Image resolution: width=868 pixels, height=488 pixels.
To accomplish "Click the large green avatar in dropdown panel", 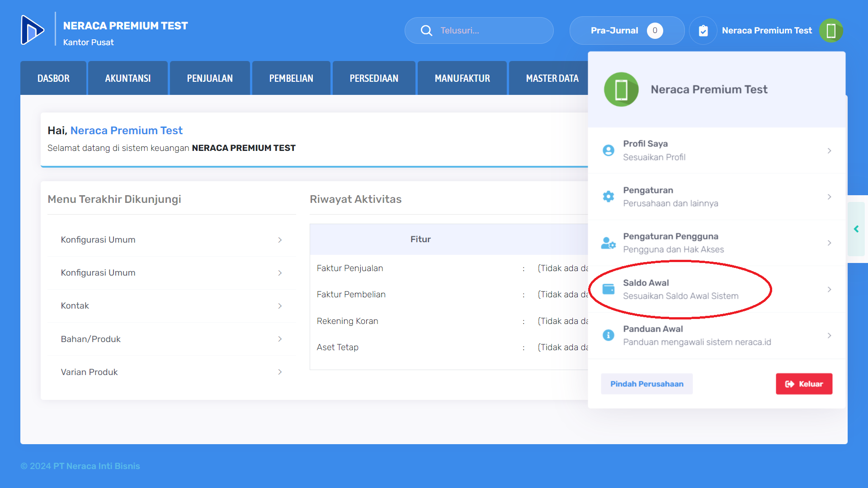I will (x=621, y=89).
